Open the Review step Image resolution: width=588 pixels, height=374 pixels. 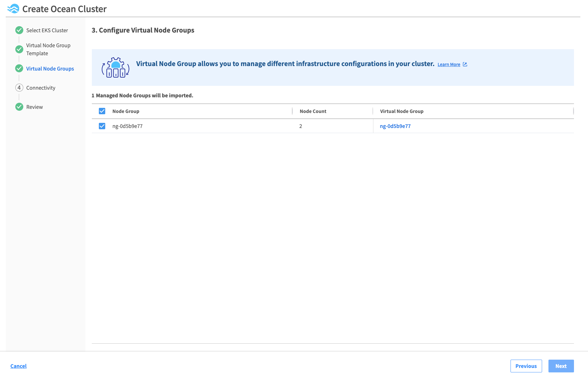pyautogui.click(x=34, y=107)
